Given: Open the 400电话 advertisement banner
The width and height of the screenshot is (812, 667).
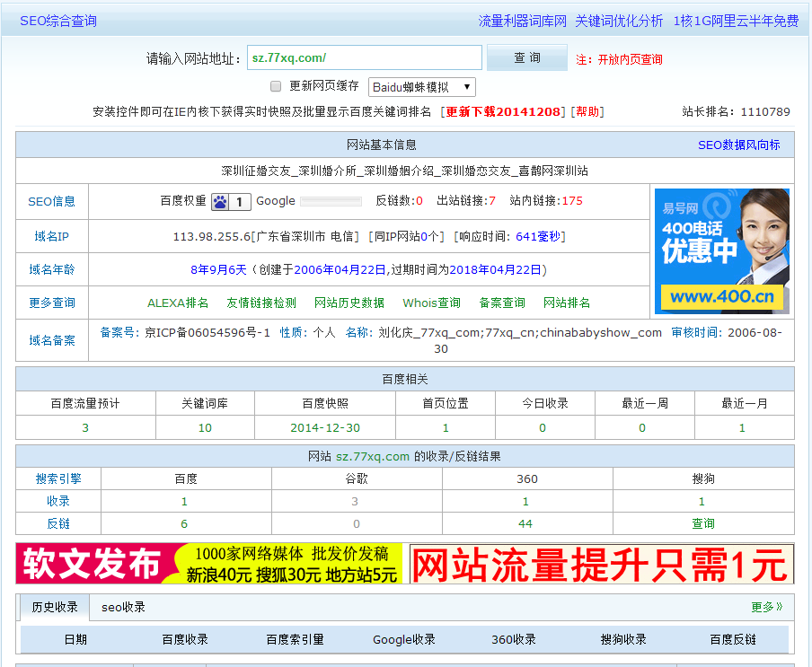Looking at the screenshot, I should 722,250.
